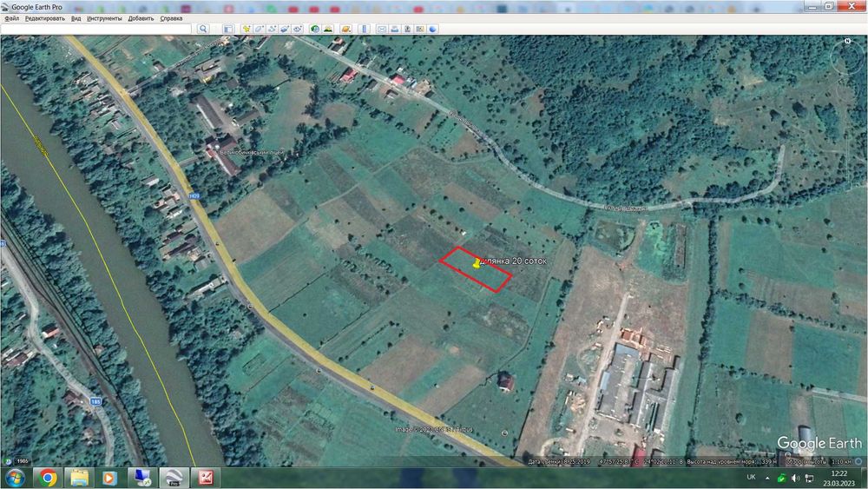Toggle the sidebar panel icon
The image size is (868, 489).
228,29
